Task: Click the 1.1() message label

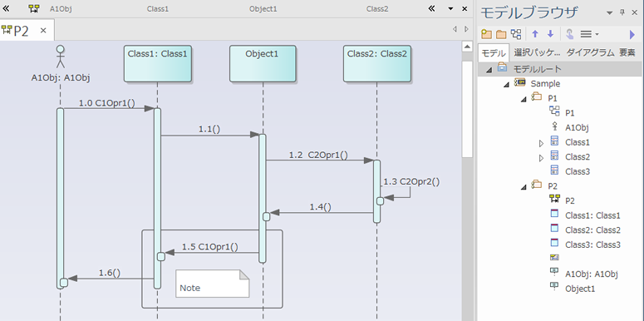Action: [209, 129]
